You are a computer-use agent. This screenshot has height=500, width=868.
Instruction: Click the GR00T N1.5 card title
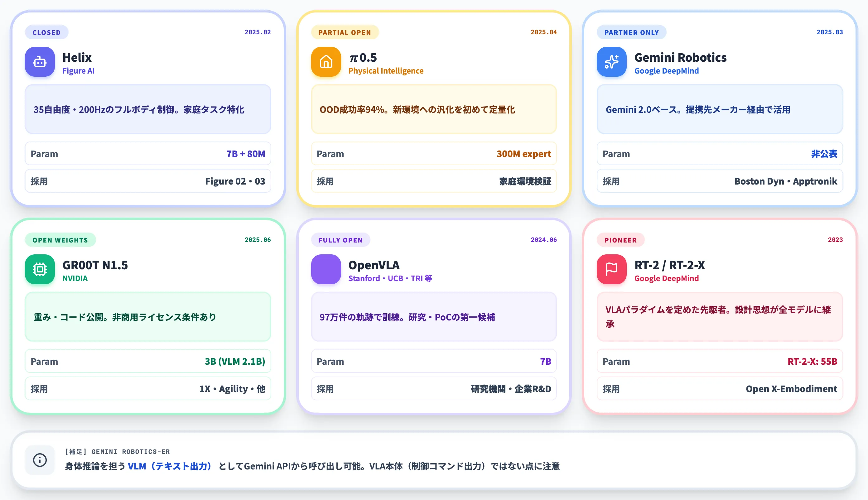click(95, 265)
